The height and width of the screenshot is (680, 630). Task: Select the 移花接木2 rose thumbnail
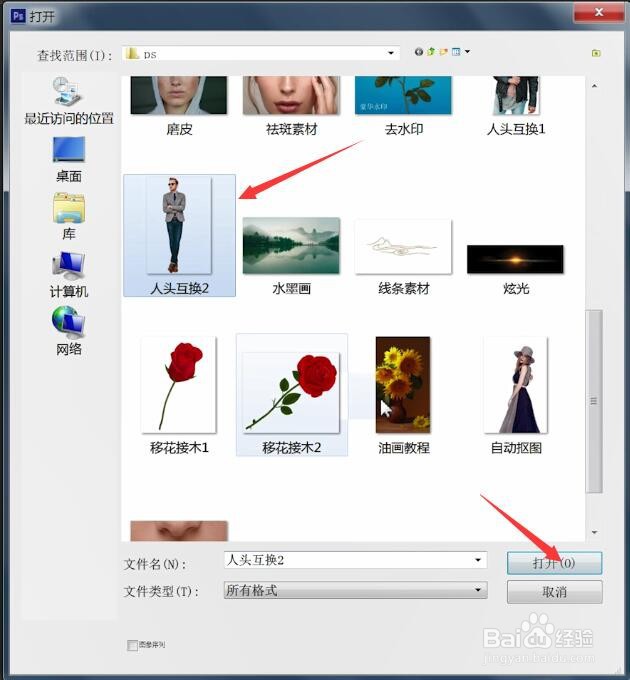pos(291,393)
